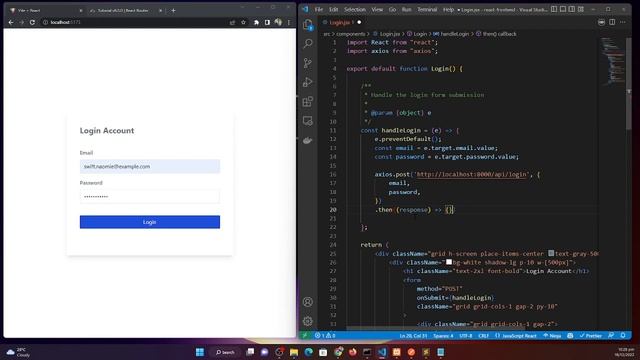This screenshot has width=640, height=360.
Task: Open the Run menu in VS Code
Action: pos(407,9)
